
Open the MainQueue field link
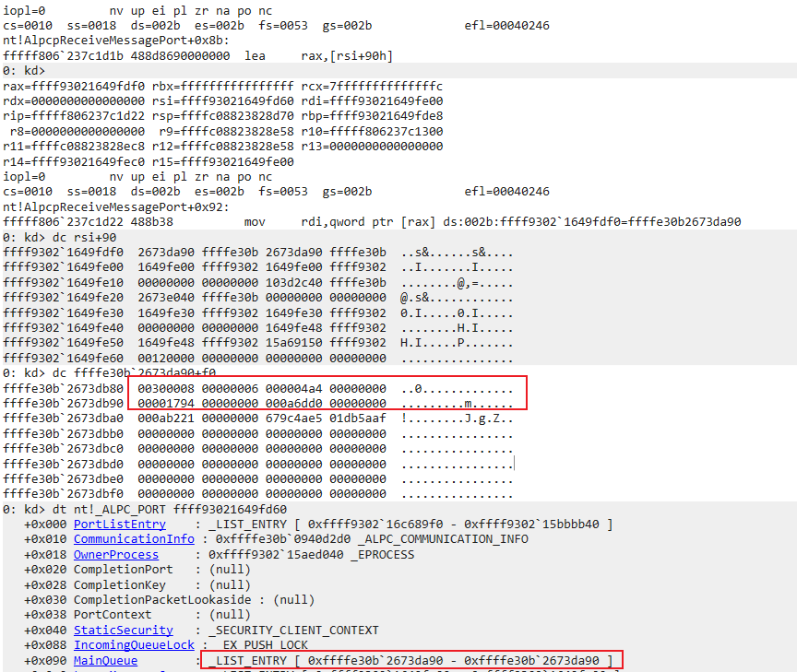[105, 660]
